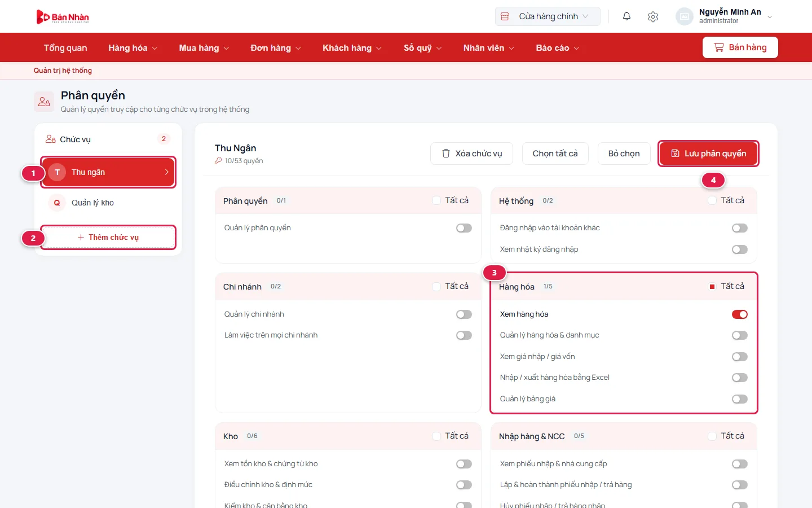Select the Quản lý kho role
This screenshot has width=812, height=508.
pos(108,203)
